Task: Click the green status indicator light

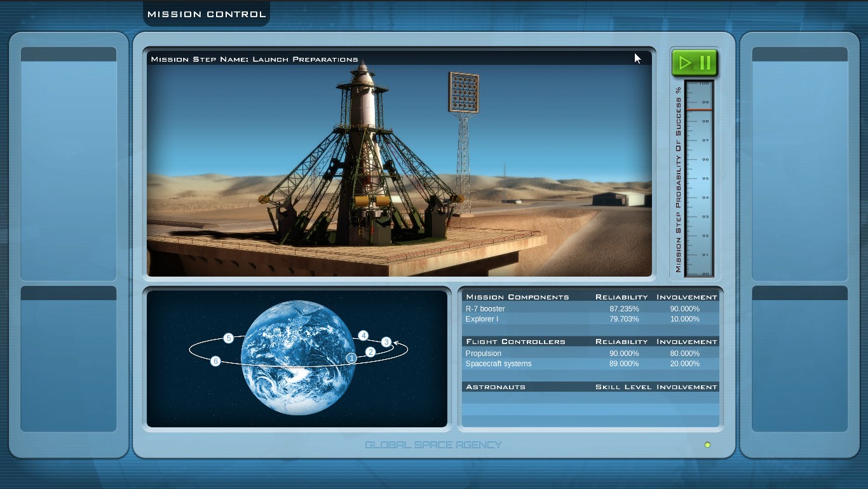Action: [707, 445]
